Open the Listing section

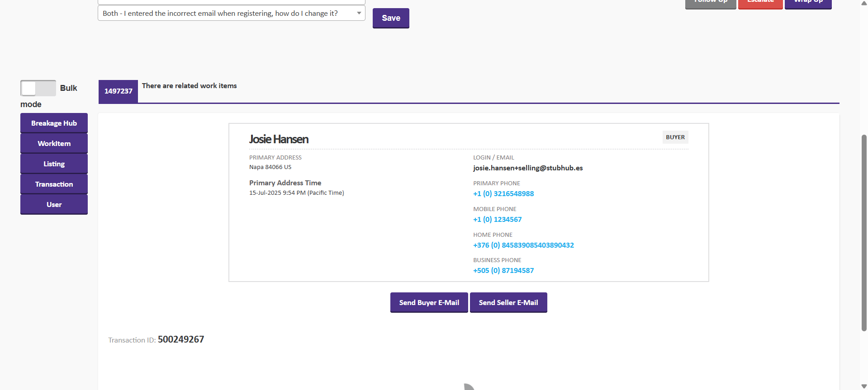54,164
